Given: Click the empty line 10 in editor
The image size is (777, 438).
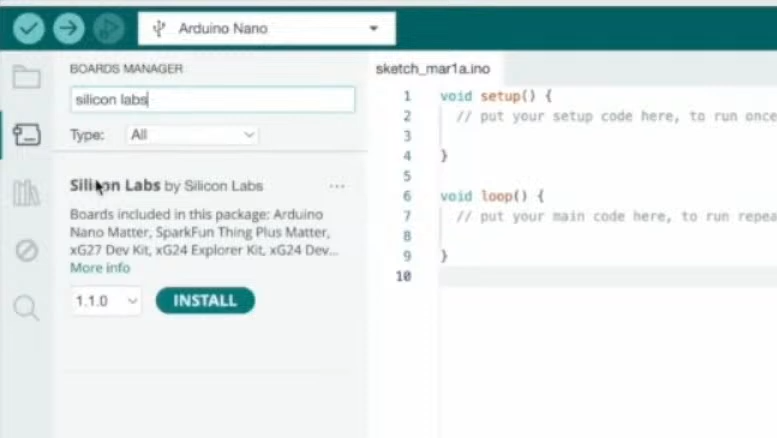Looking at the screenshot, I should click(608, 276).
